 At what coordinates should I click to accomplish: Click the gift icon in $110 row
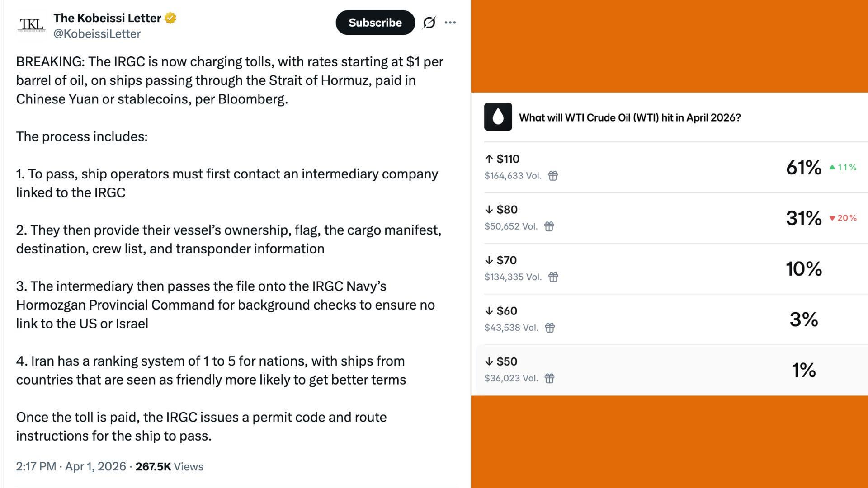click(553, 176)
